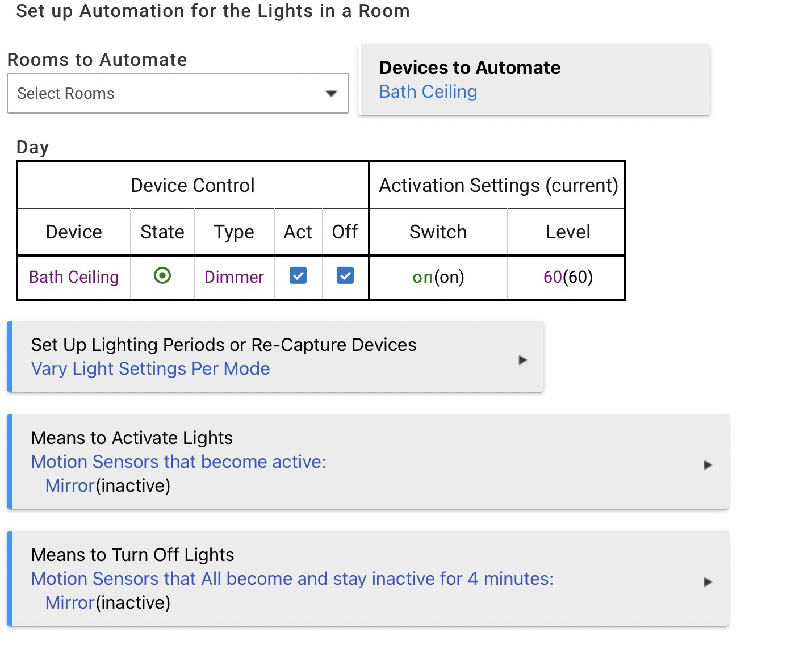Click the Select Rooms dropdown arrow
This screenshot has height=645, width=812.
pyautogui.click(x=331, y=94)
